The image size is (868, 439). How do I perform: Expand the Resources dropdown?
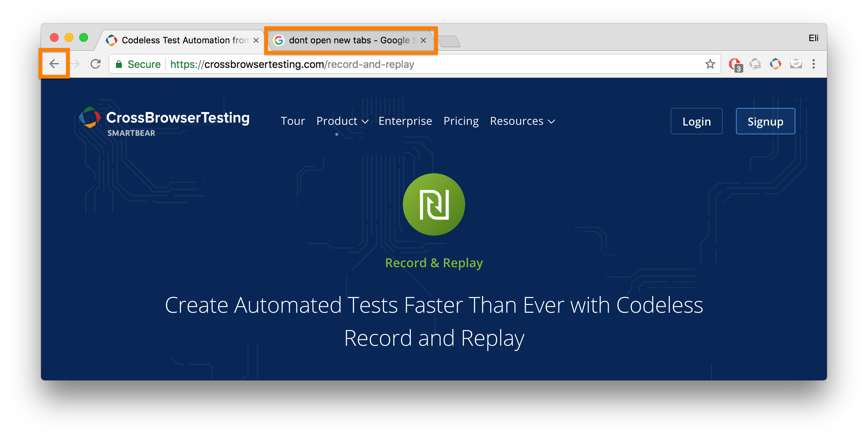coord(522,121)
